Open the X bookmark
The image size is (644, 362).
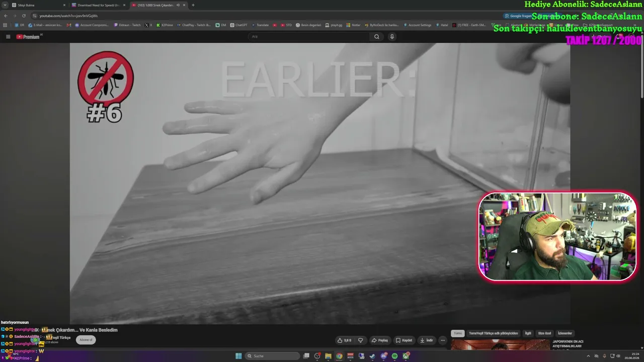(148, 25)
